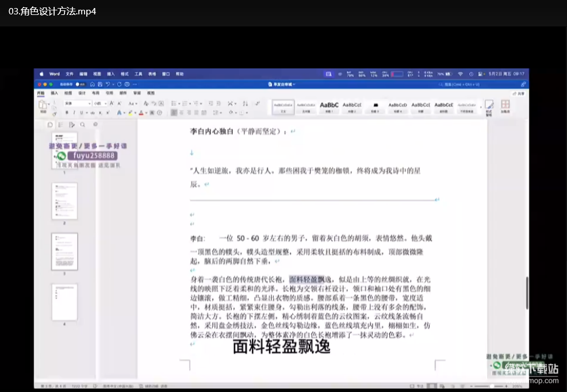This screenshot has height=392, width=567.
Task: Open the Apple menu
Action: tap(41, 74)
